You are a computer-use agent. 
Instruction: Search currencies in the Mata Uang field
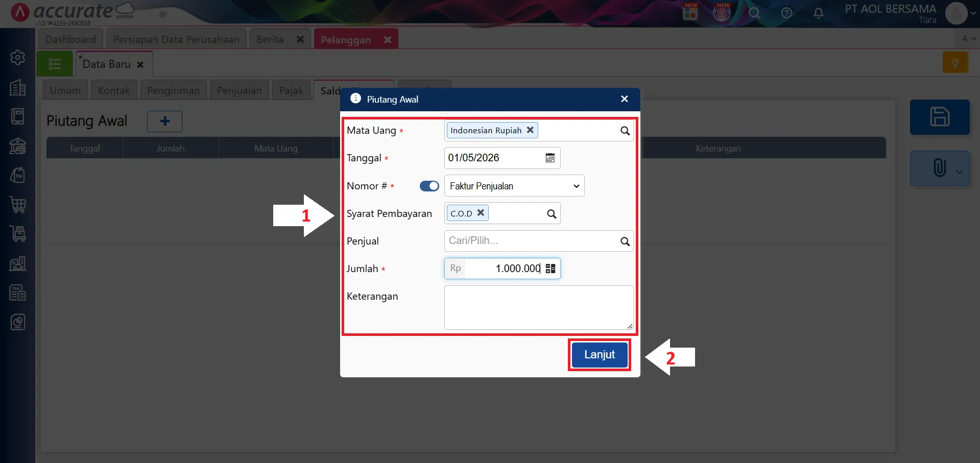(625, 131)
